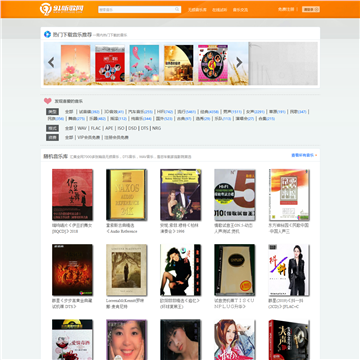Filter by VIP会员免费 option

pyautogui.click(x=88, y=137)
